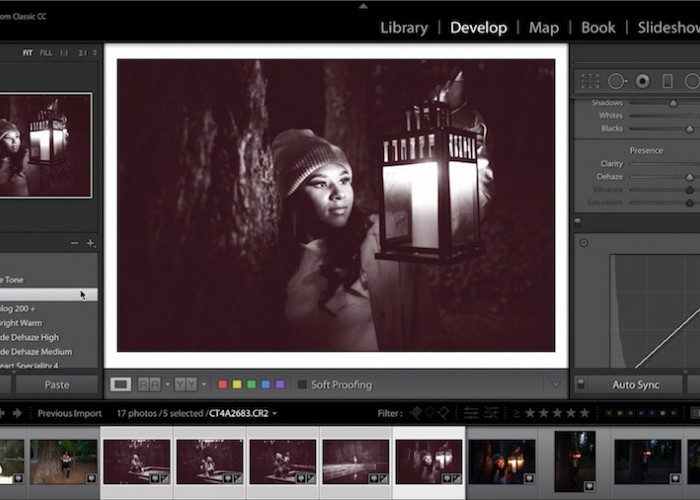Enable the Soft Proofing checkbox
This screenshot has width=700, height=500.
coord(302,384)
